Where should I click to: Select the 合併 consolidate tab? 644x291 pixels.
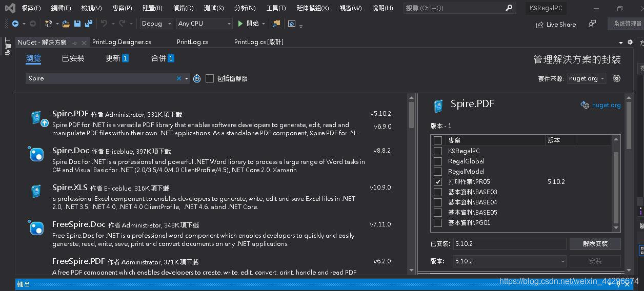click(x=163, y=58)
